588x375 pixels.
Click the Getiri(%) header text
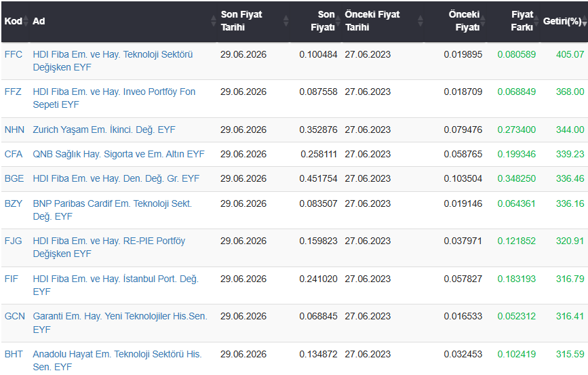[x=562, y=21]
